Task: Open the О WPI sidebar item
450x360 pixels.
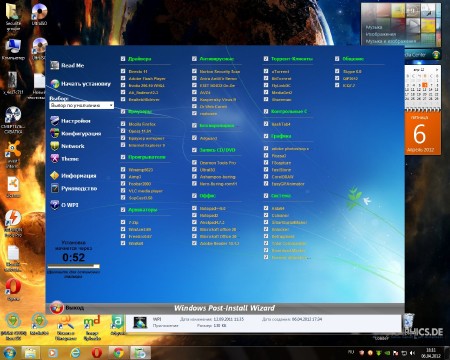Action: click(65, 205)
